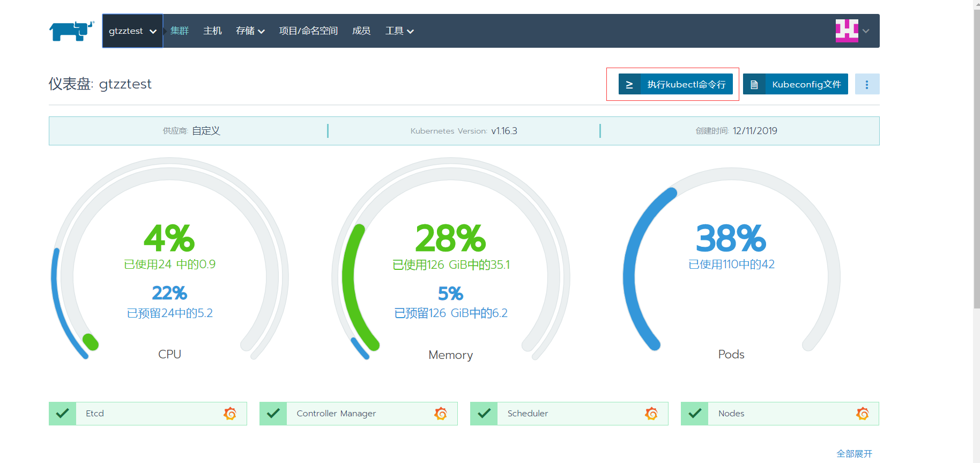Click Controller Manager checkmark status icon
Screen dimensions: 980x463
click(273, 414)
